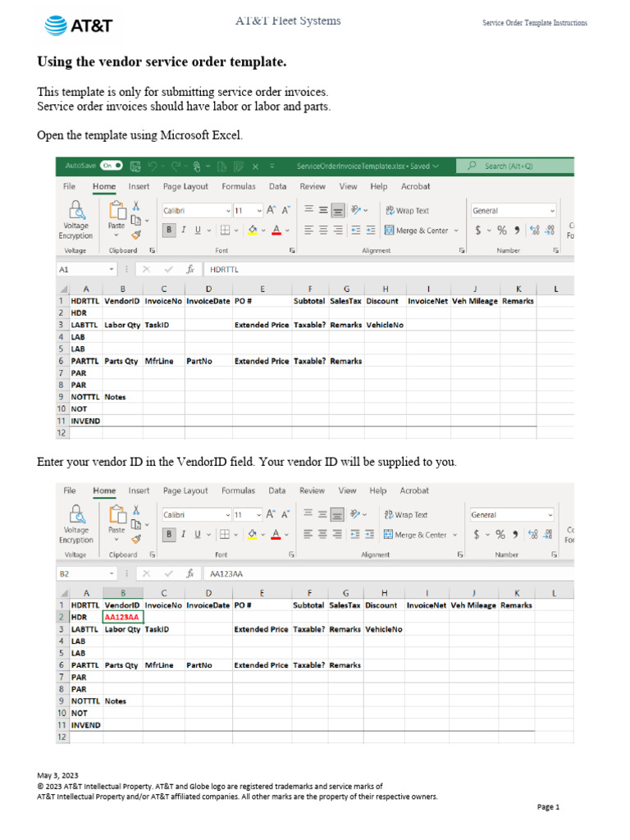This screenshot has height=840, width=630.
Task: Click Borders icon in first Excel screenshot
Action: point(225,231)
